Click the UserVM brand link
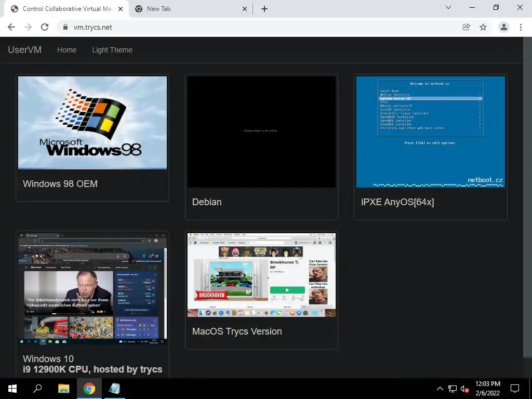This screenshot has width=532, height=399. [25, 49]
